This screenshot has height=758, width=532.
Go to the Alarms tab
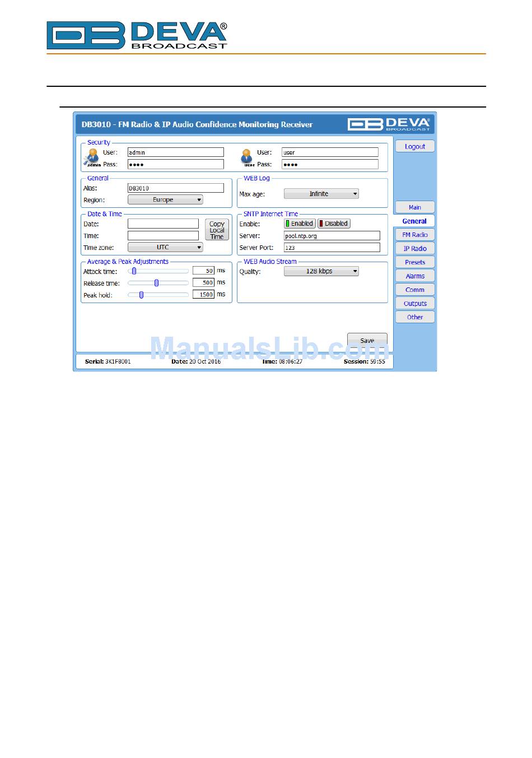414,276
